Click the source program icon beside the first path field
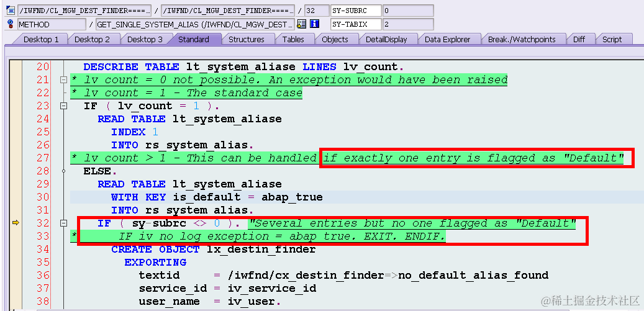644x311 pixels. 11,11
